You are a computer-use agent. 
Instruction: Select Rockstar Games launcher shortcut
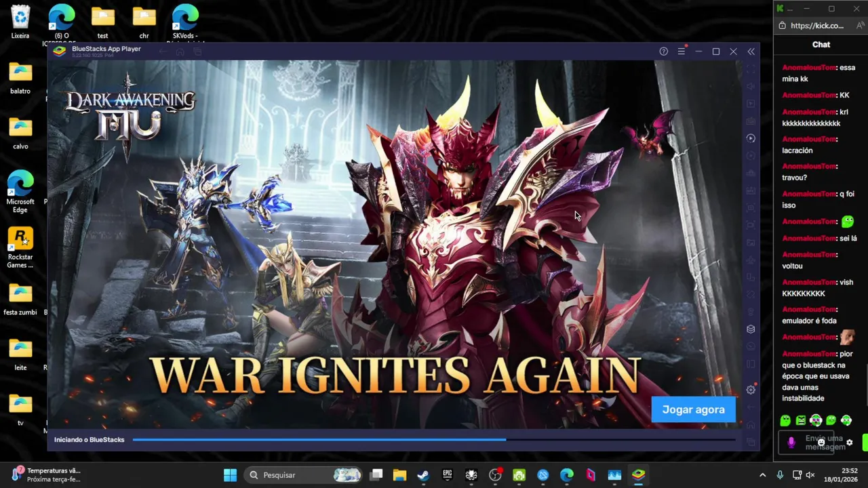point(20,247)
